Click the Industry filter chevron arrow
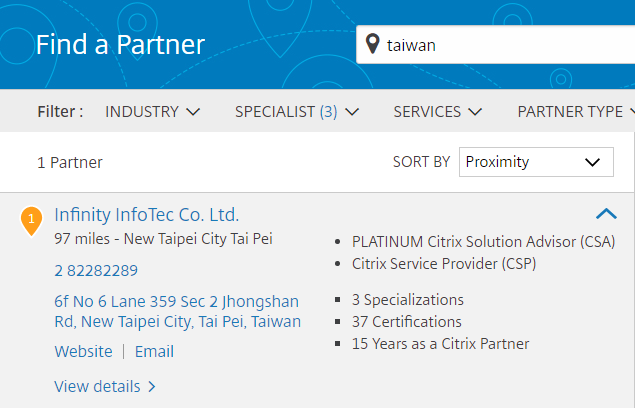 193,112
